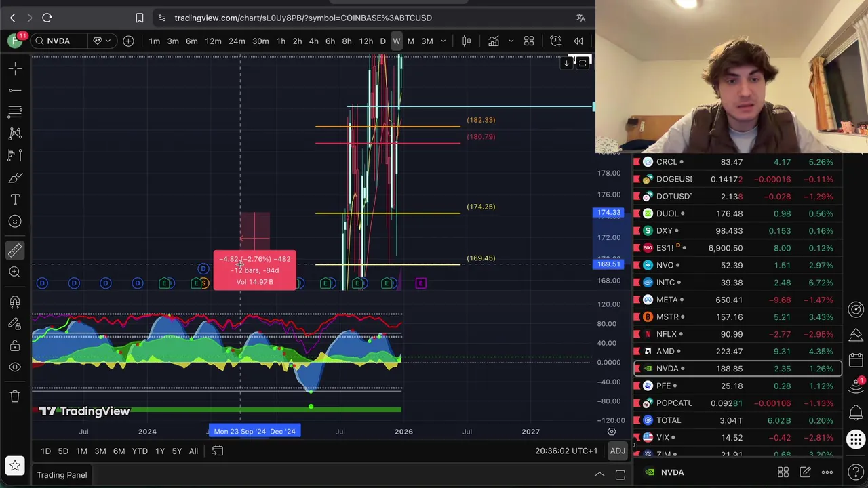Select the zoom in tool

pyautogui.click(x=15, y=272)
